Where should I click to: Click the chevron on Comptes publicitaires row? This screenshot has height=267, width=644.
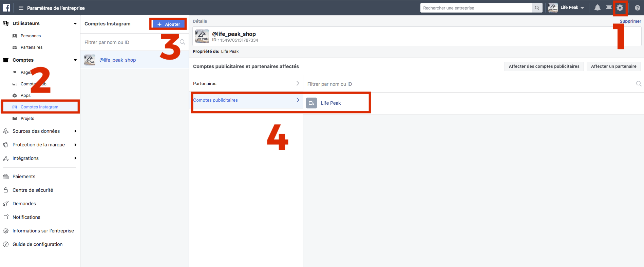click(298, 100)
